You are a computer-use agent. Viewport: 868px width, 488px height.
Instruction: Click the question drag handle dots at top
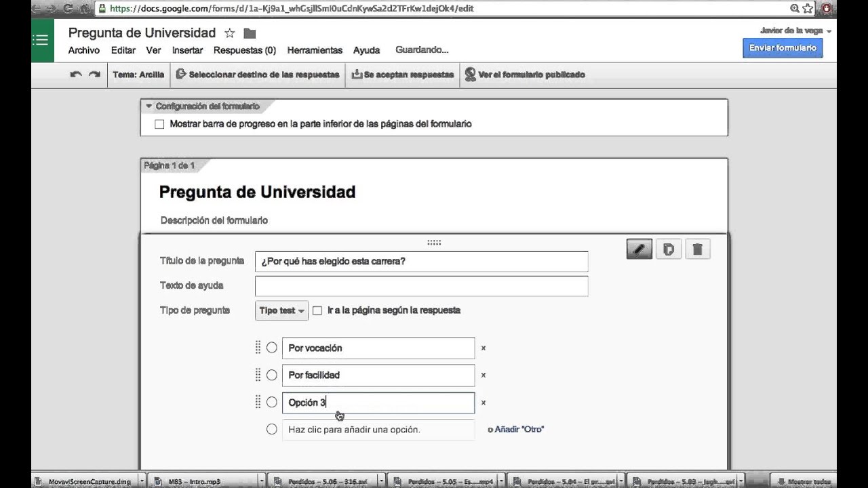tap(434, 242)
